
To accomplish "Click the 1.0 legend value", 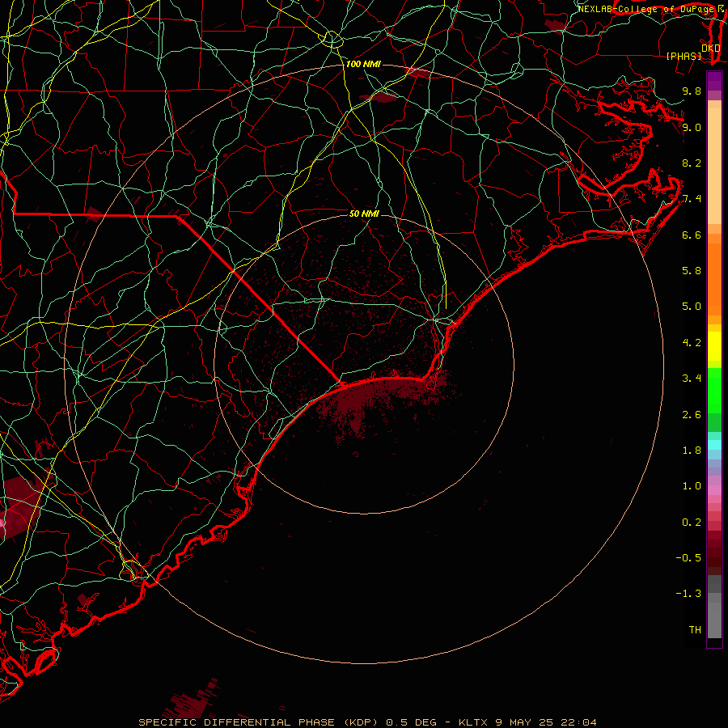I will pos(692,486).
